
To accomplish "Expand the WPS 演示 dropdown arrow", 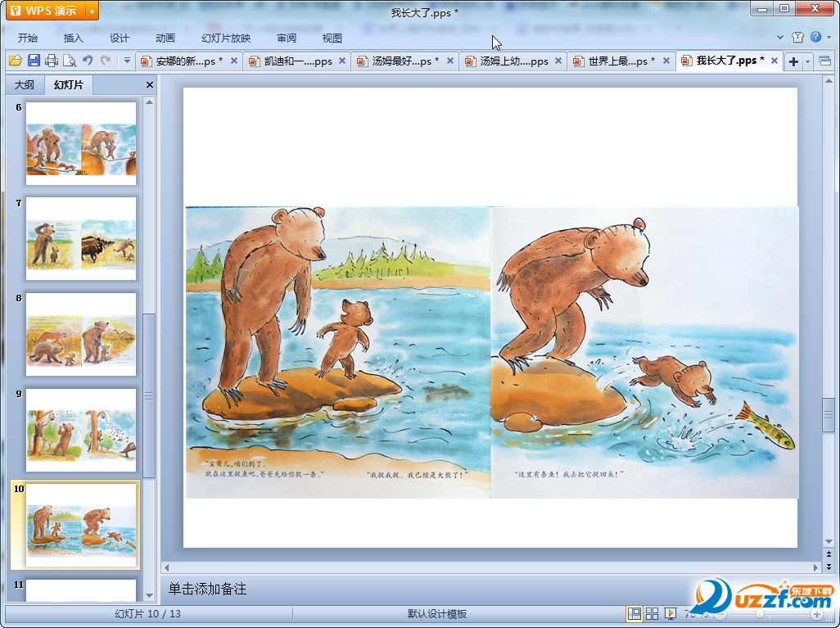I will tap(93, 11).
